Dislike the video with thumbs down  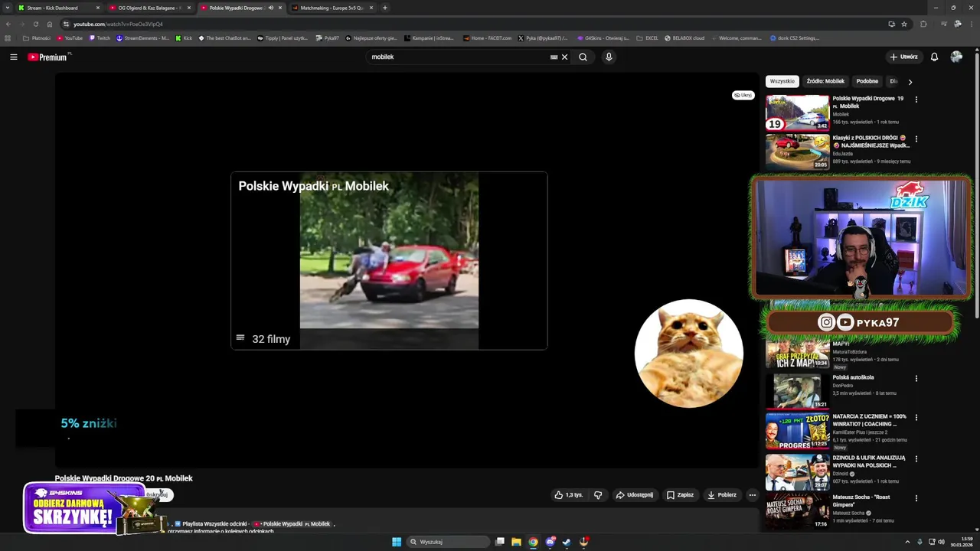[x=599, y=495]
